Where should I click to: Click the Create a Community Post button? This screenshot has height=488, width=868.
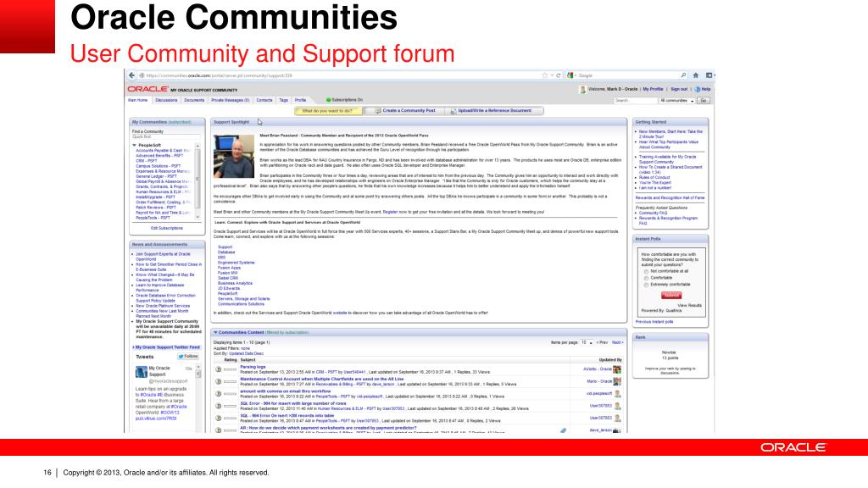click(x=405, y=111)
